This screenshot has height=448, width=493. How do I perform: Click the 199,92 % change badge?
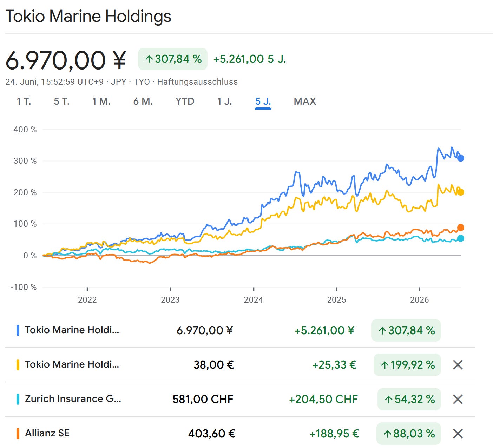[x=407, y=365]
